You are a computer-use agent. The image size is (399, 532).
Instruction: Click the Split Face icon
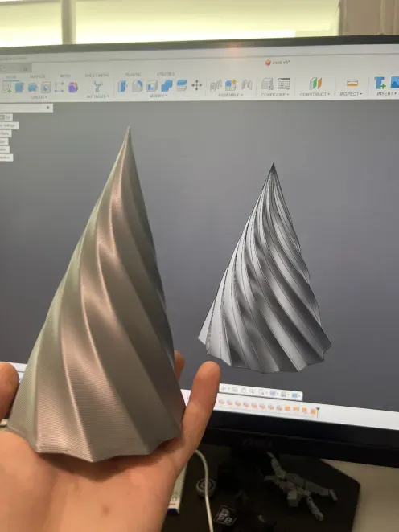[x=182, y=85]
